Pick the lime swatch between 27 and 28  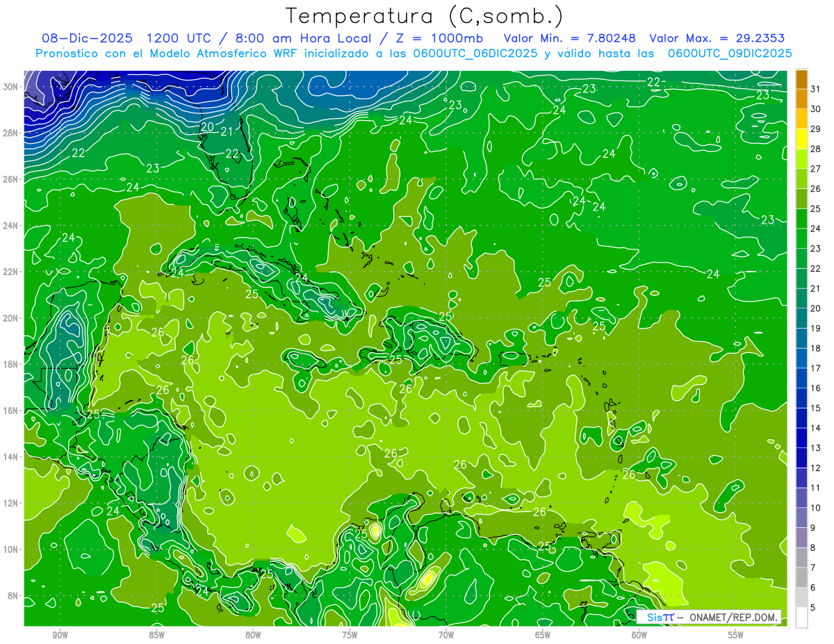click(801, 159)
